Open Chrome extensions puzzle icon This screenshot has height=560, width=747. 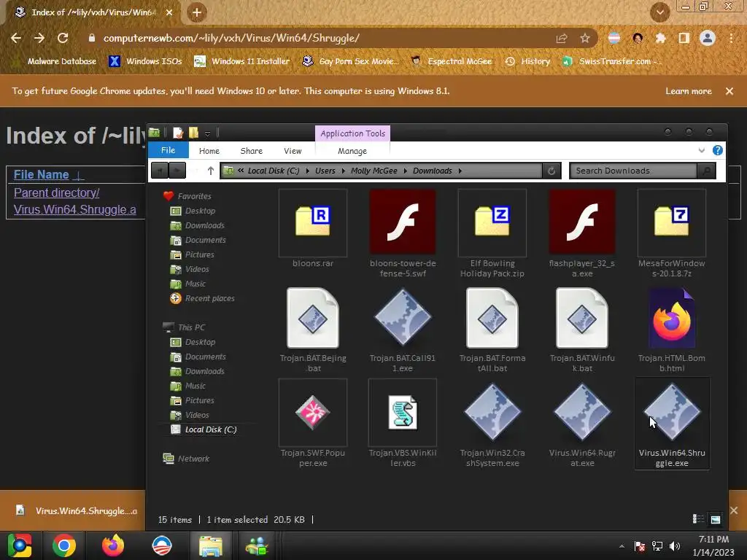coord(660,39)
